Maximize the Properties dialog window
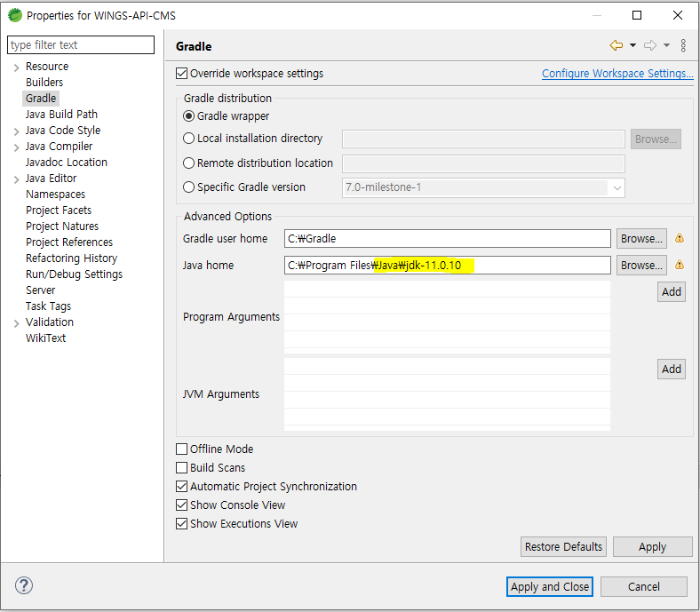Screen dimensions: 700x612 [637, 15]
